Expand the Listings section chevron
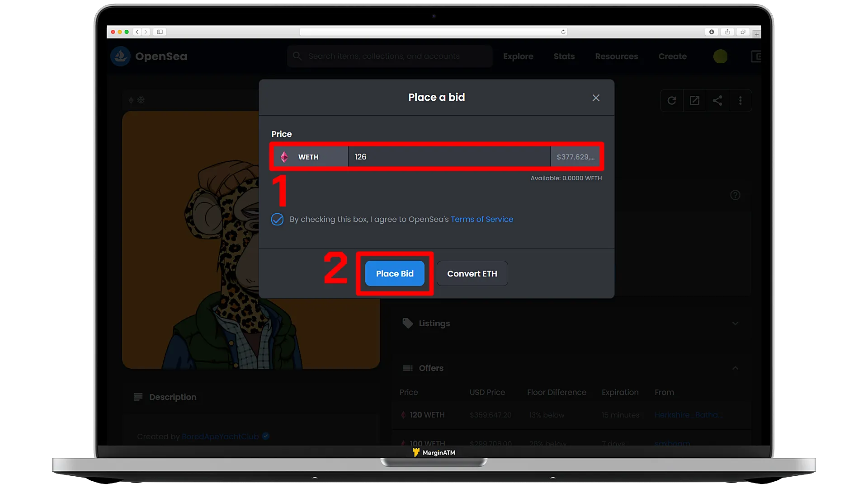This screenshot has width=868, height=488. (735, 324)
